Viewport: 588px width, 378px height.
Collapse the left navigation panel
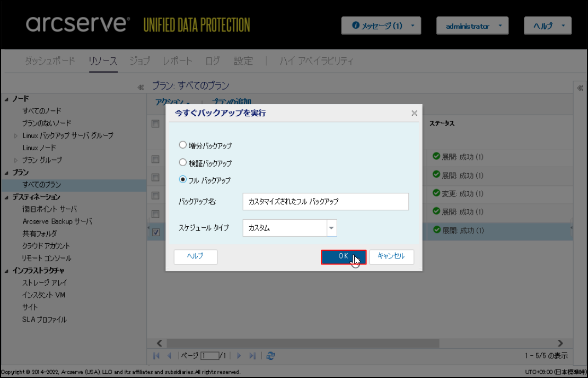coord(141,88)
